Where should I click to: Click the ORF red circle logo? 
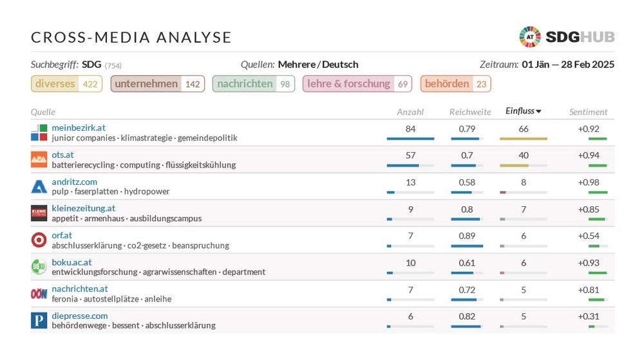pos(39,240)
